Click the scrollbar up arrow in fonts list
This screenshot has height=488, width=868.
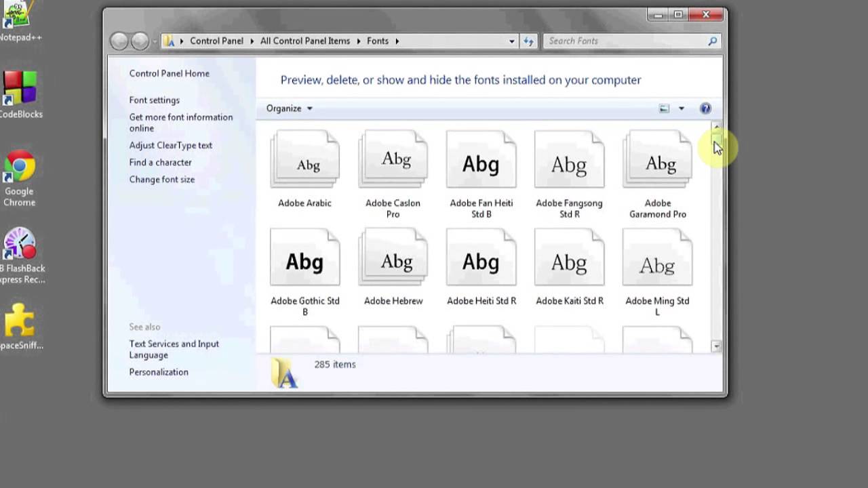click(716, 127)
